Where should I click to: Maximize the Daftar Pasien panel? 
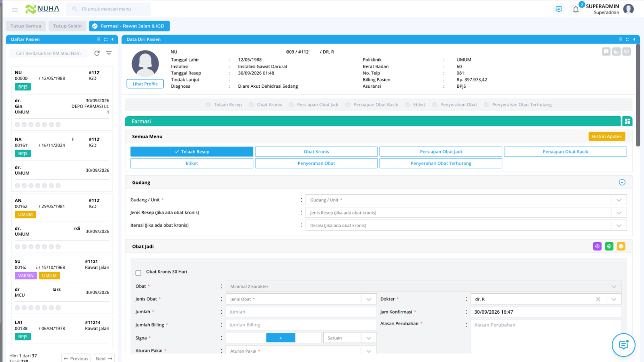click(106, 39)
